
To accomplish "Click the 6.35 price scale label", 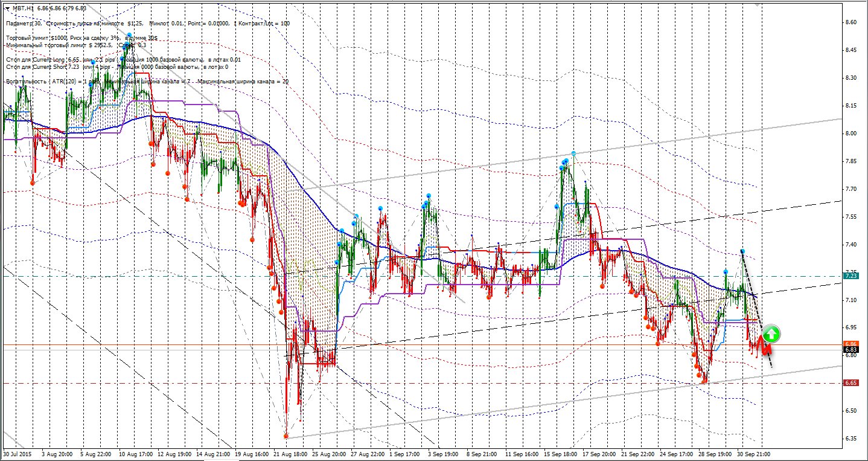I will 852,439.
